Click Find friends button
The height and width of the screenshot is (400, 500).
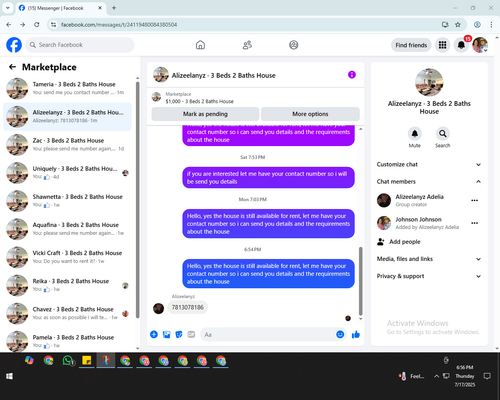pyautogui.click(x=411, y=45)
